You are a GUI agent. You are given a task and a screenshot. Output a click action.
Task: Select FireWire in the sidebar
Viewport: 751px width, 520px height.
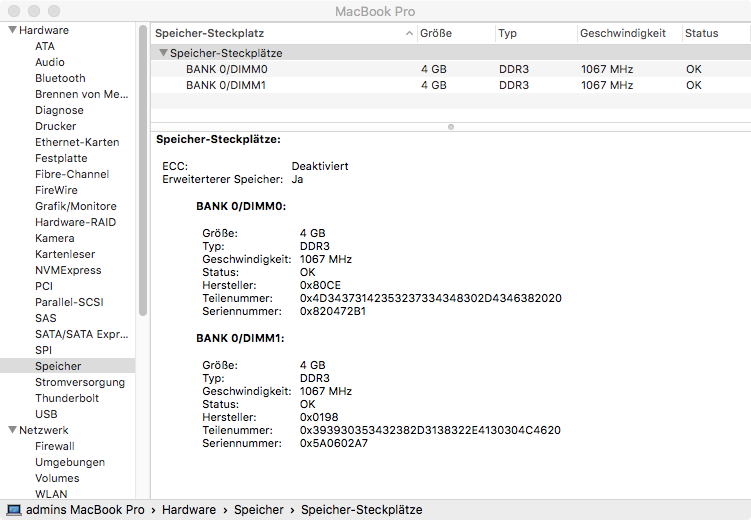point(56,190)
